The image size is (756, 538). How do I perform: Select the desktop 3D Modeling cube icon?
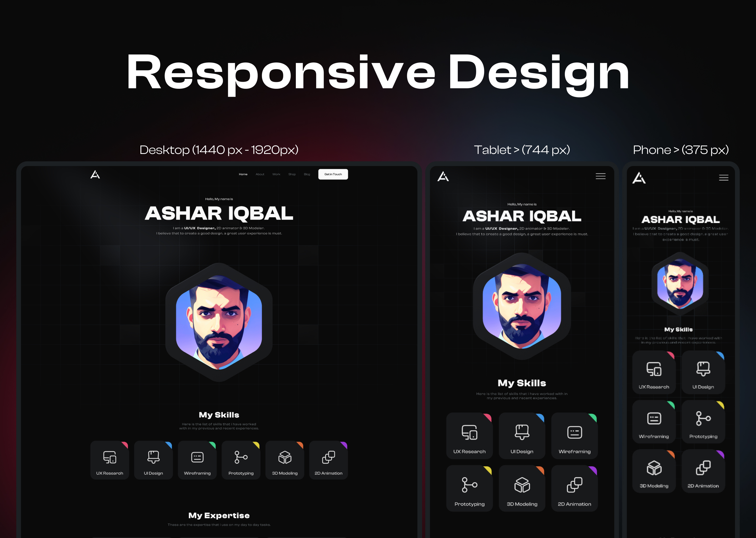(x=285, y=457)
